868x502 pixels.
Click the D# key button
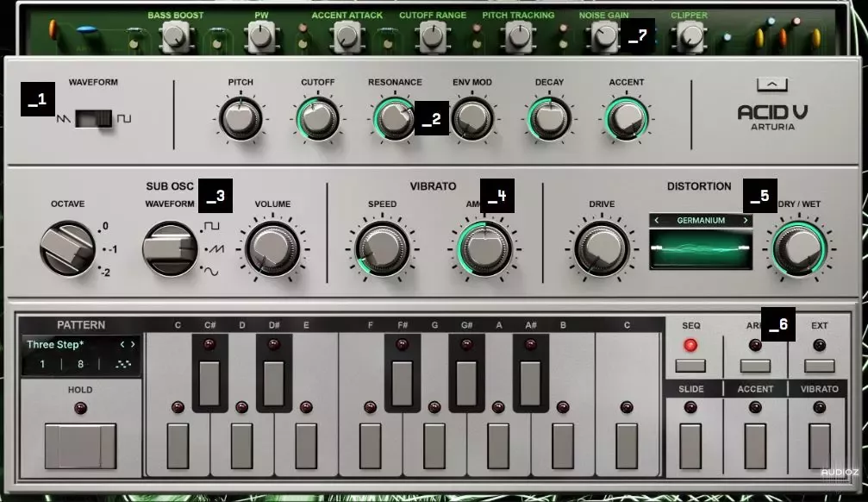pos(273,382)
